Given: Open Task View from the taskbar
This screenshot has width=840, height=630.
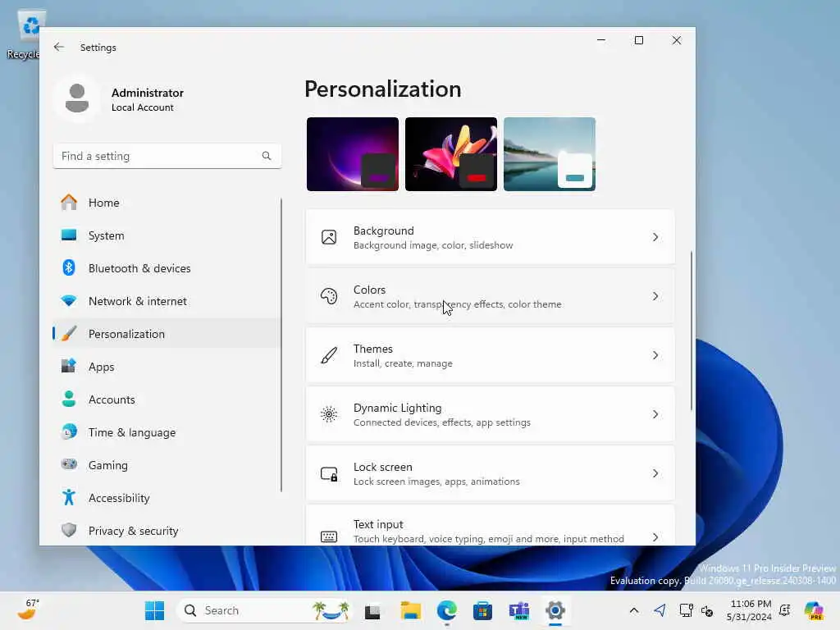Looking at the screenshot, I should tap(372, 611).
